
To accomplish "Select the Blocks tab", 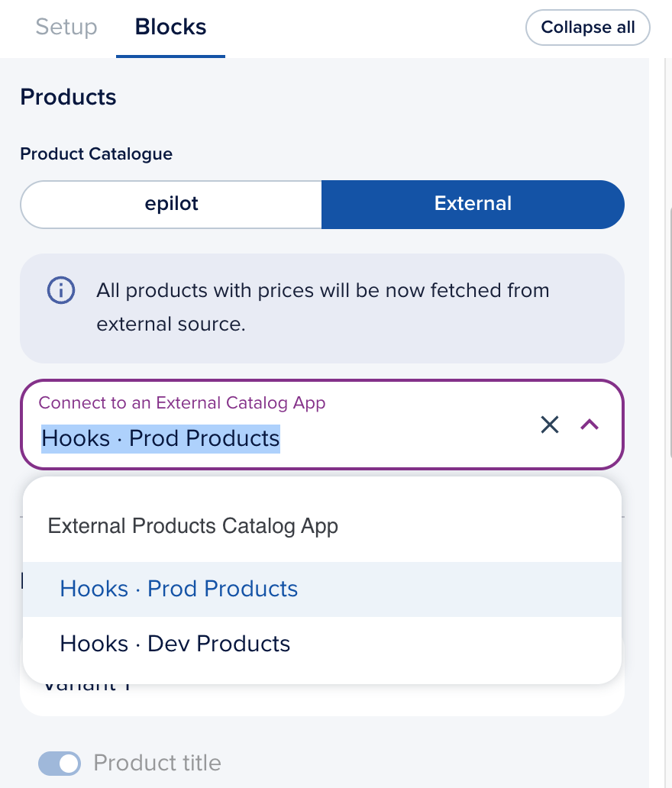I will pyautogui.click(x=170, y=27).
